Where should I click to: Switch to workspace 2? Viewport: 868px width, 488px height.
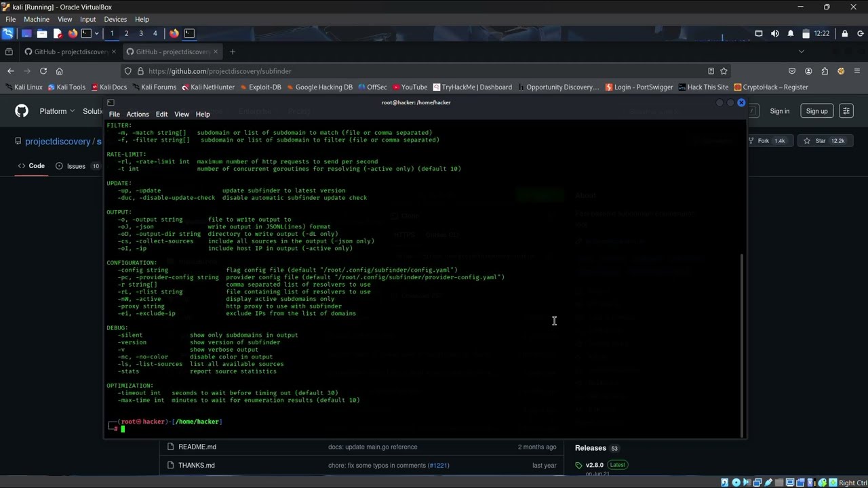pyautogui.click(x=126, y=33)
